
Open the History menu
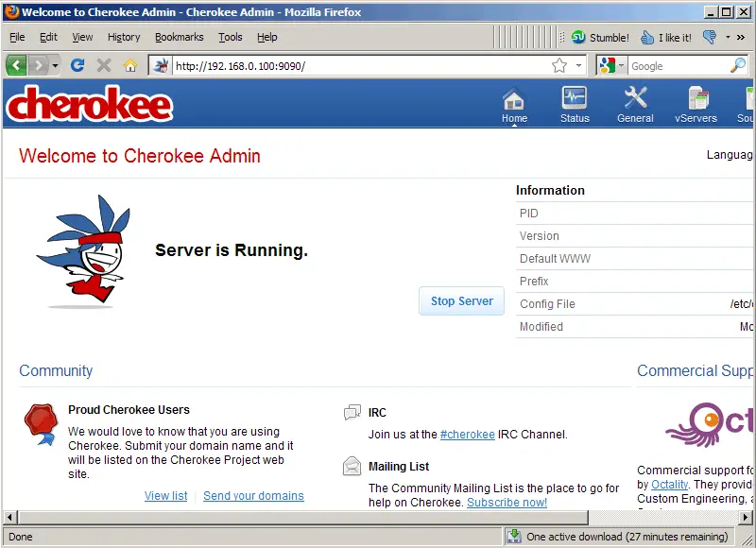(x=124, y=37)
